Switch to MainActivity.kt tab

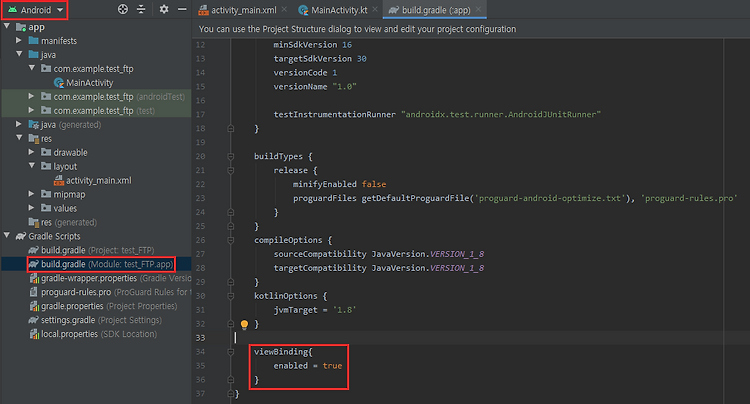(339, 10)
